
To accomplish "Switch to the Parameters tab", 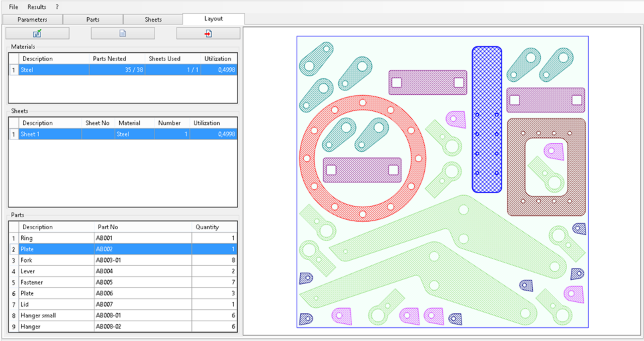I will pyautogui.click(x=32, y=19).
